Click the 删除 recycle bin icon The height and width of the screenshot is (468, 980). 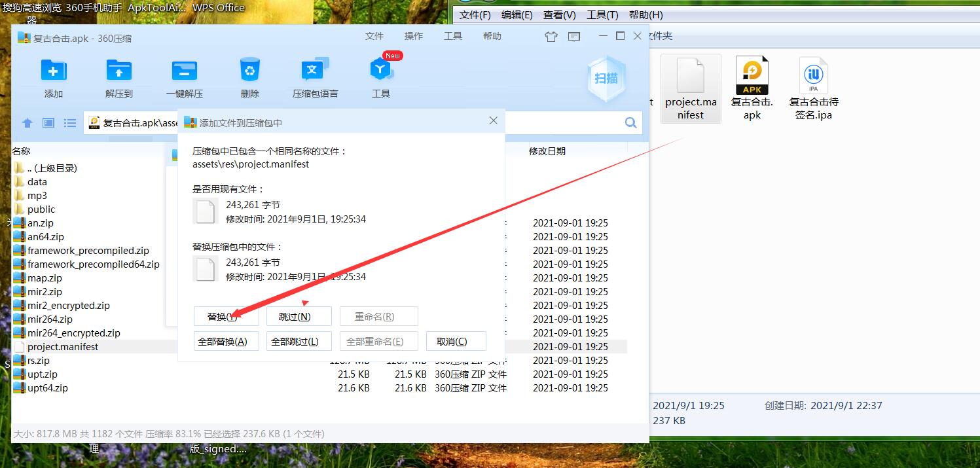pos(249,71)
